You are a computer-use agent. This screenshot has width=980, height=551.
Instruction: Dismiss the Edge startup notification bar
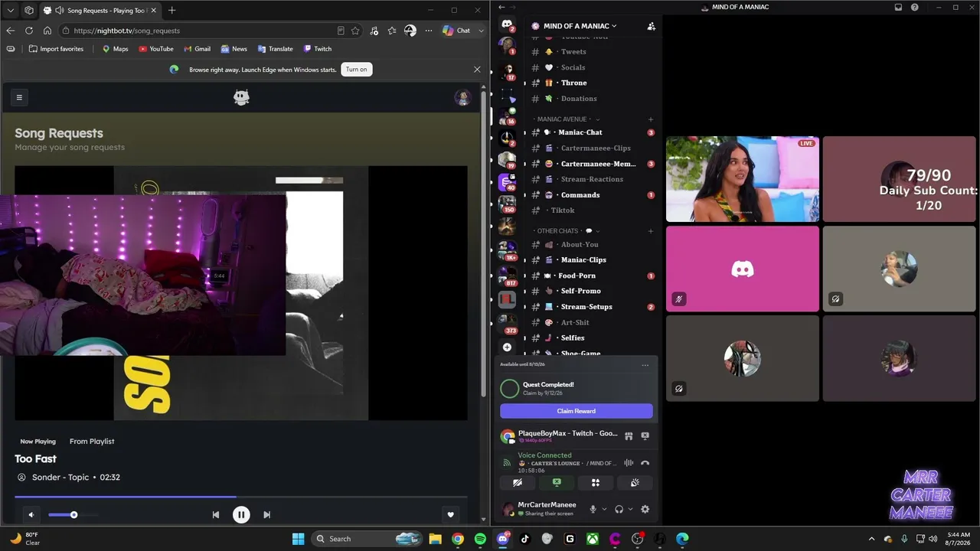click(477, 69)
